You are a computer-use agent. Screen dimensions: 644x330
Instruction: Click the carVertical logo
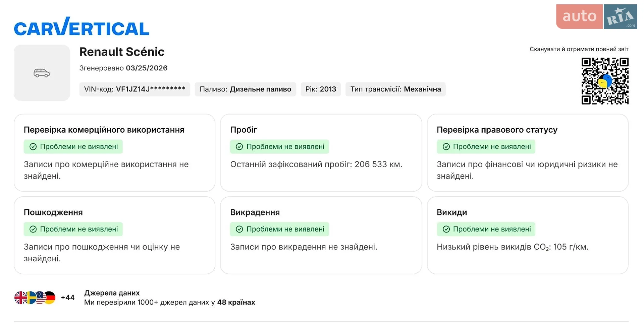tap(82, 26)
